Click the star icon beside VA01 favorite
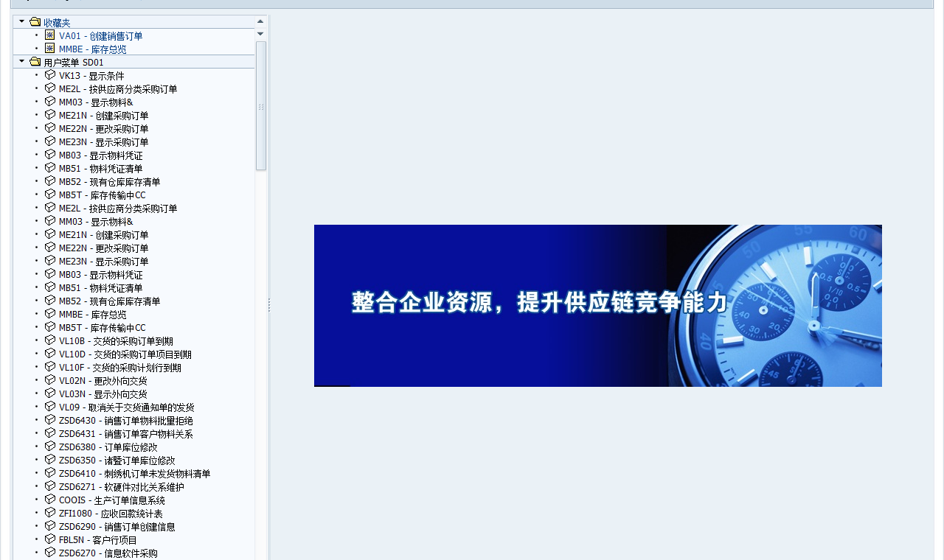Screen dimensions: 944x560 point(49,35)
